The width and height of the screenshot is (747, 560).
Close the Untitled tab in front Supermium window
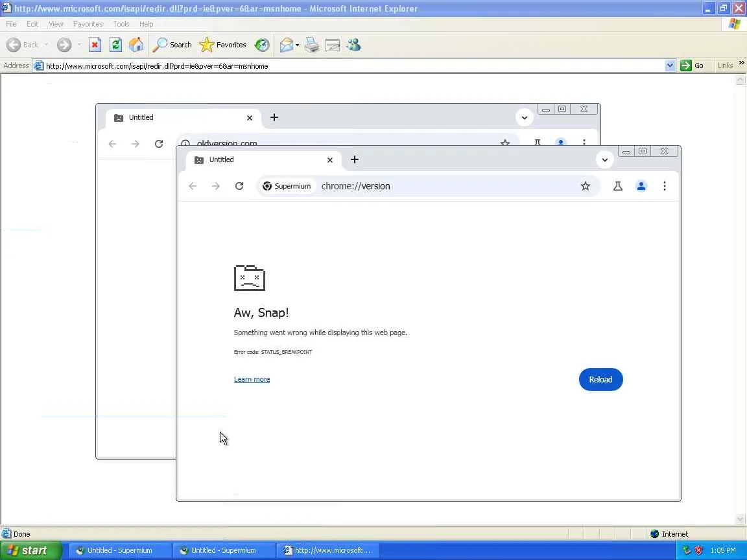(x=329, y=160)
